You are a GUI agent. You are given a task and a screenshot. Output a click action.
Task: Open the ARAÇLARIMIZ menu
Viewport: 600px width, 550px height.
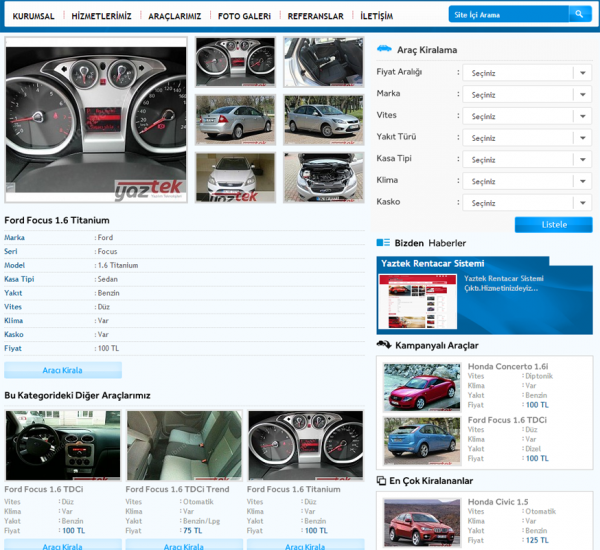point(174,16)
